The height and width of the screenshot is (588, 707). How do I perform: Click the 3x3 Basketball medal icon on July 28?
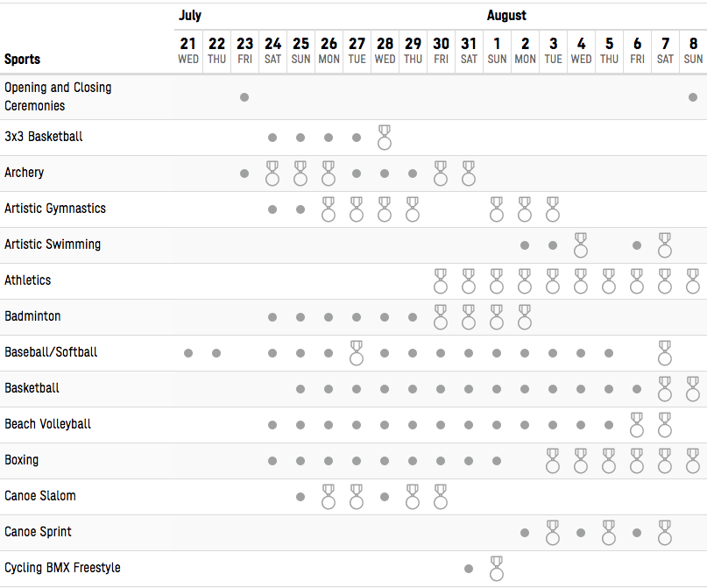[384, 137]
